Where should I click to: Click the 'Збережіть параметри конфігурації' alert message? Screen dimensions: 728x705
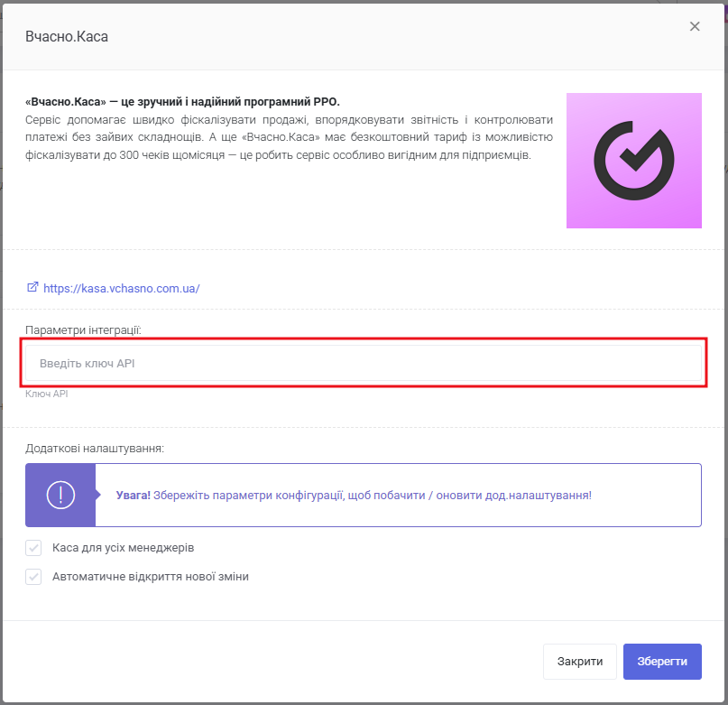(x=372, y=496)
